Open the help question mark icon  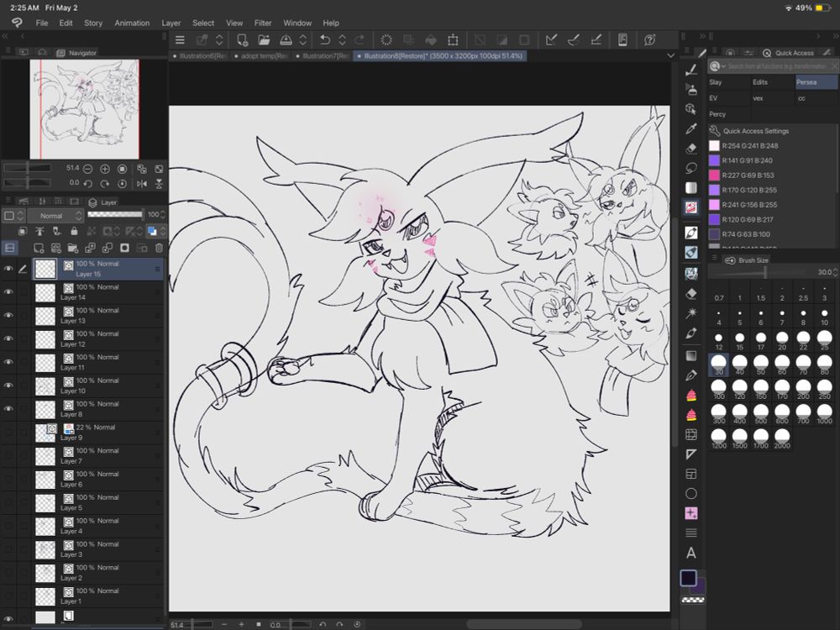tap(650, 40)
